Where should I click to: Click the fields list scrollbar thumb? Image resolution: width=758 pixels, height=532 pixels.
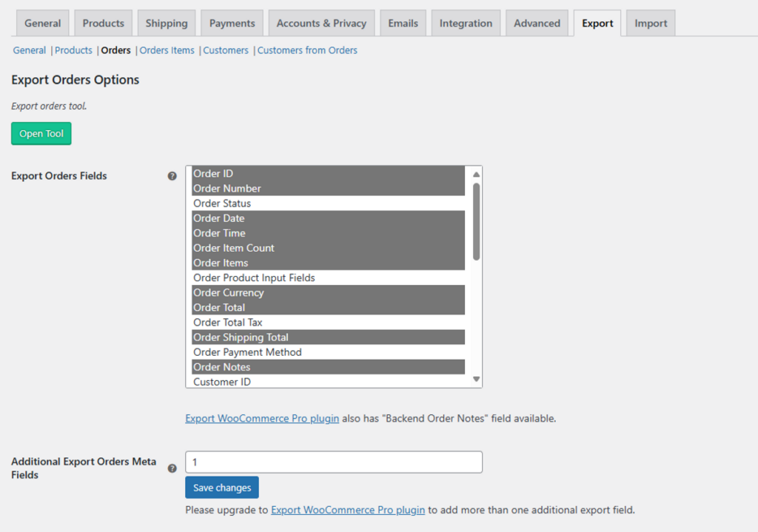point(476,221)
